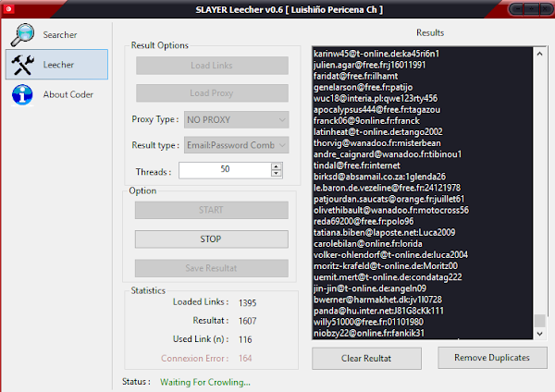Select the result line moritz-krafeld@t-online.de
Image resolution: width=555 pixels, height=392 pixels.
pyautogui.click(x=386, y=266)
